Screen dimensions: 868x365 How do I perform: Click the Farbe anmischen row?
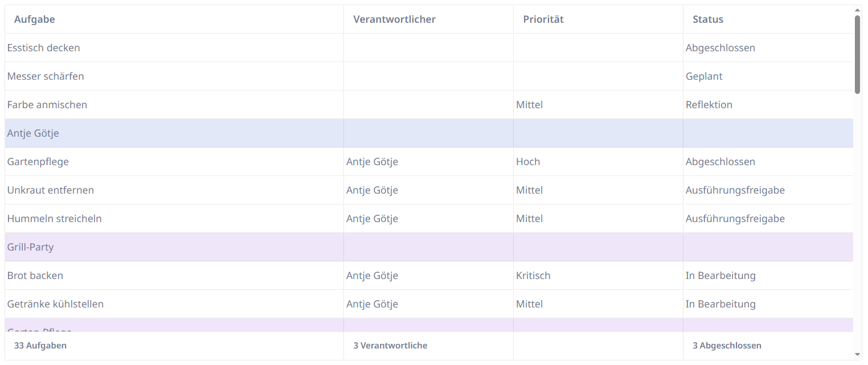47,104
